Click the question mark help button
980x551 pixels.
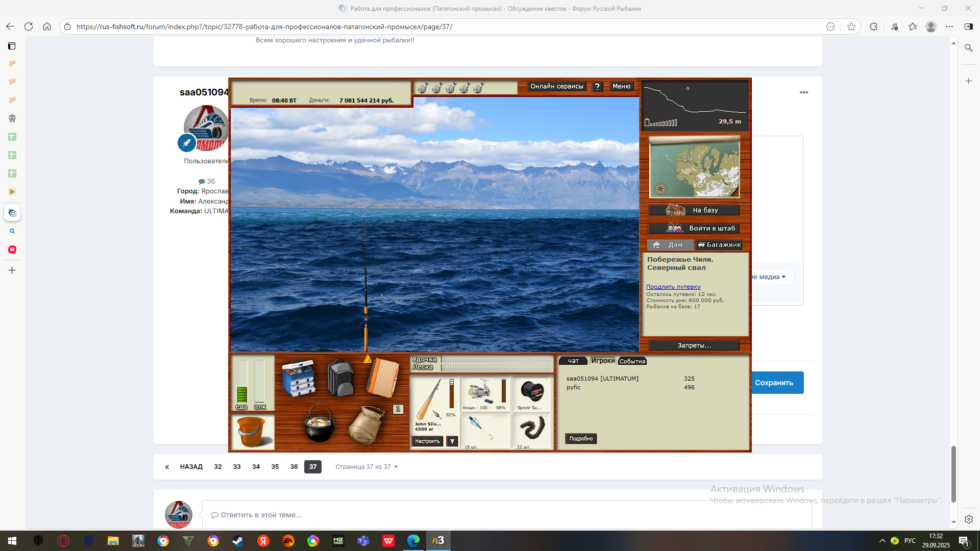click(597, 87)
